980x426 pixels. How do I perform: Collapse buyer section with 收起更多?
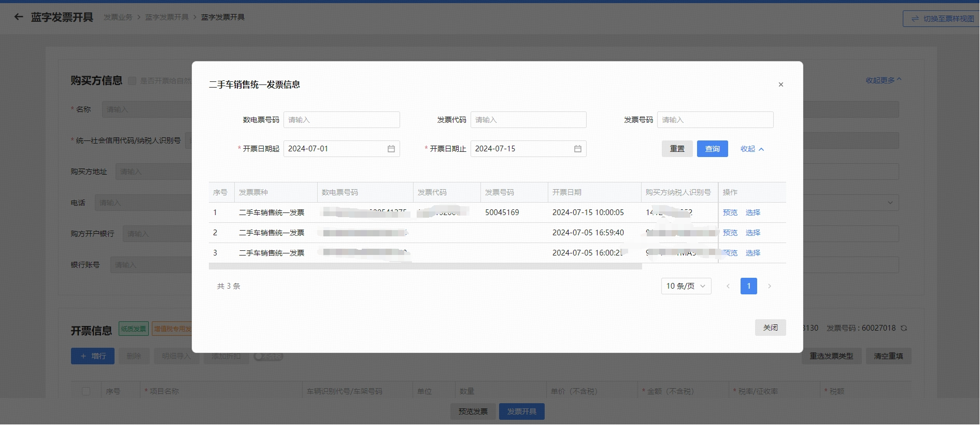tap(883, 80)
